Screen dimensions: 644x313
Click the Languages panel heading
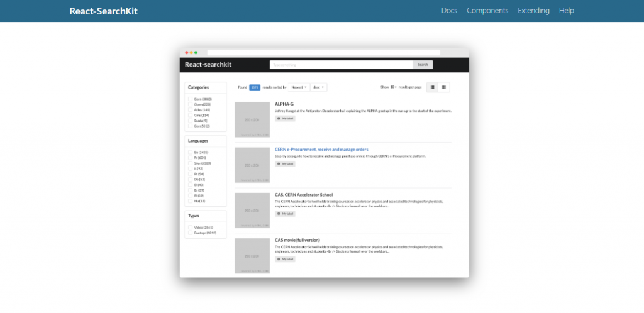[x=198, y=141]
